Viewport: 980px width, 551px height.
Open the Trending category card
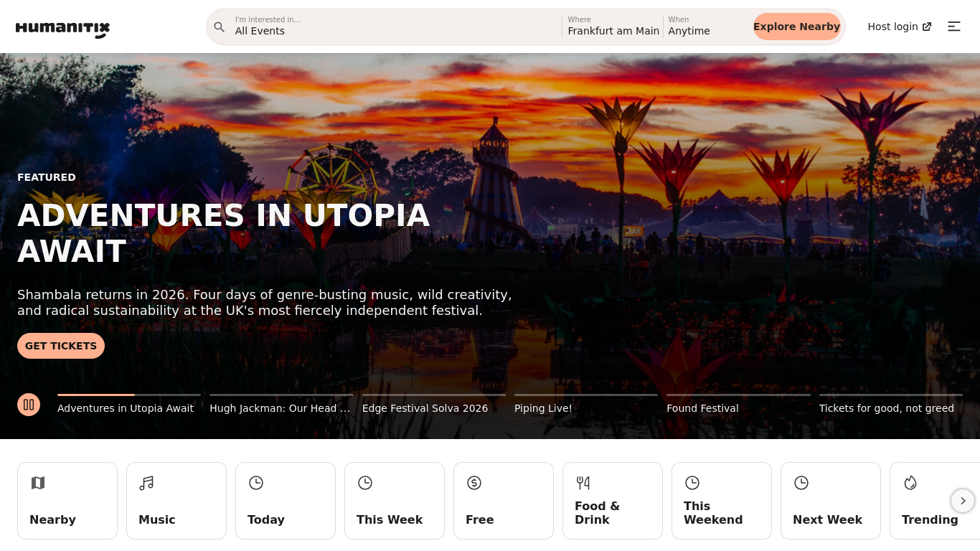935,501
